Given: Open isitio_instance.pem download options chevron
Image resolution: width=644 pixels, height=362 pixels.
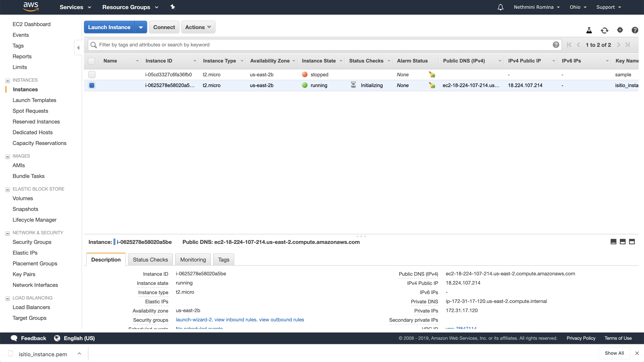Looking at the screenshot, I should click(79, 354).
